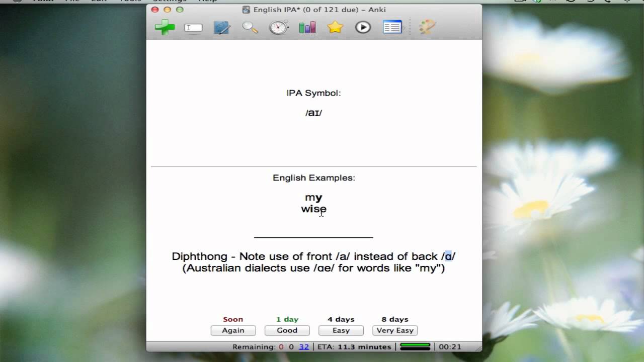The image size is (644, 362).
Task: Replay audio with the play icon
Action: (x=363, y=27)
